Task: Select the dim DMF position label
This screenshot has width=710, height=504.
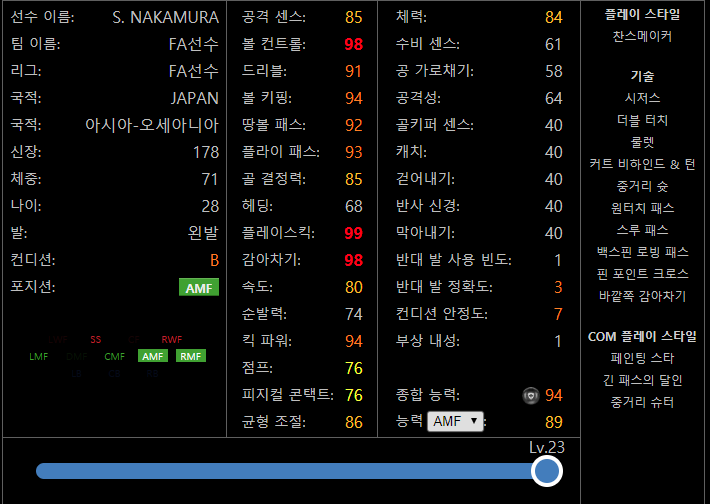Action: (x=77, y=357)
